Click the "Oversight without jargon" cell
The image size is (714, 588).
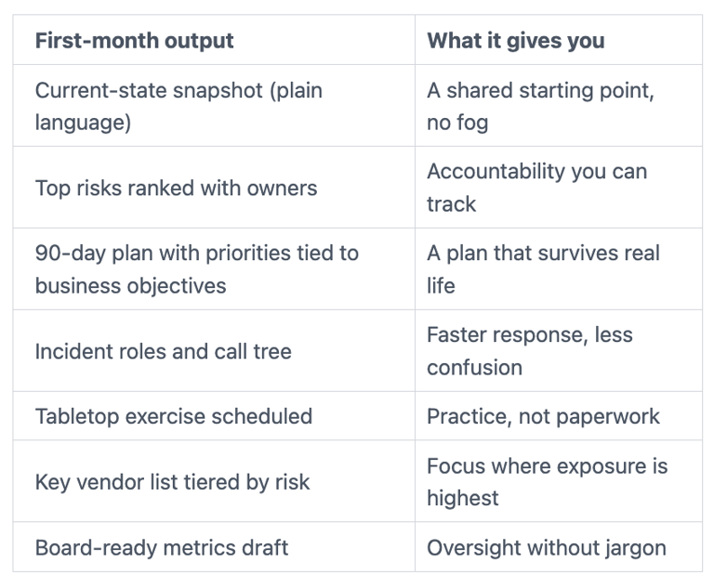[546, 547]
